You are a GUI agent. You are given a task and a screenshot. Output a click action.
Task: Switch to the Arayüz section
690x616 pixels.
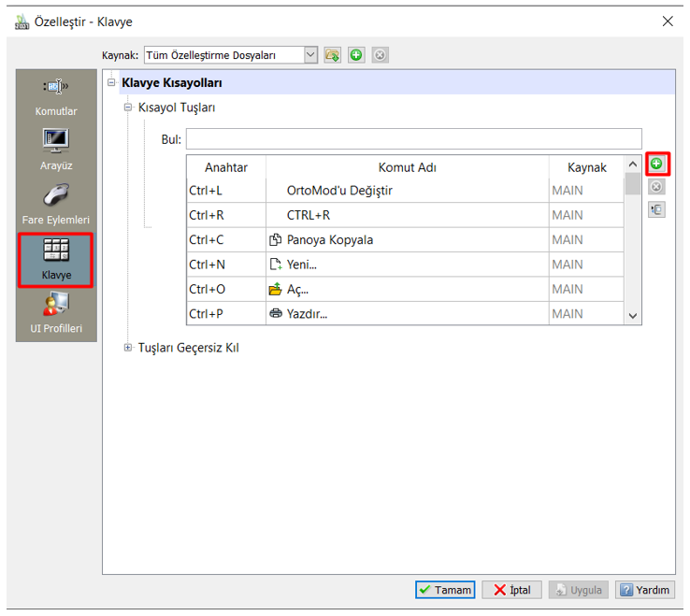[56, 150]
